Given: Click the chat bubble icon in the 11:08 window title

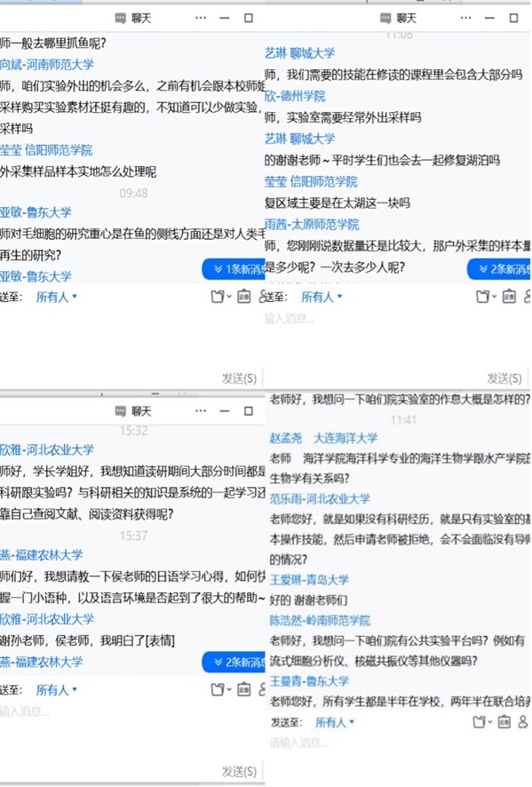Looking at the screenshot, I should [385, 19].
